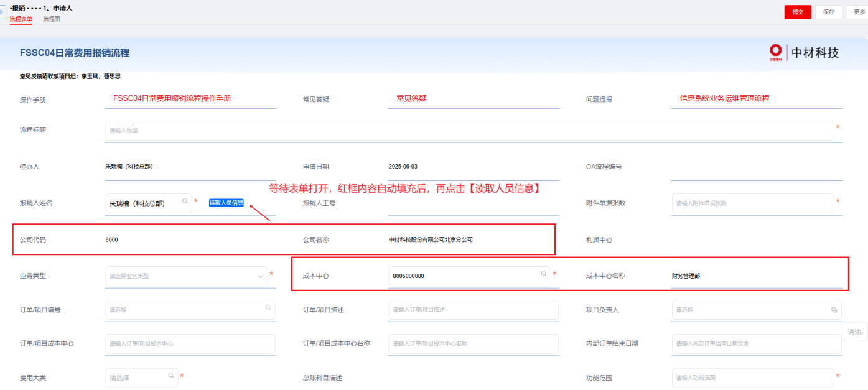Click the header text 报销 1、申请人

pos(41,7)
